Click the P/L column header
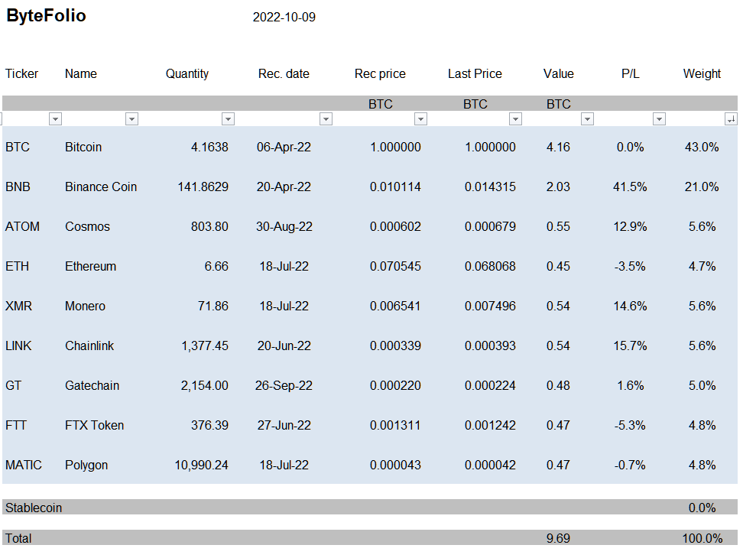Image resolution: width=756 pixels, height=558 pixels. 630,74
